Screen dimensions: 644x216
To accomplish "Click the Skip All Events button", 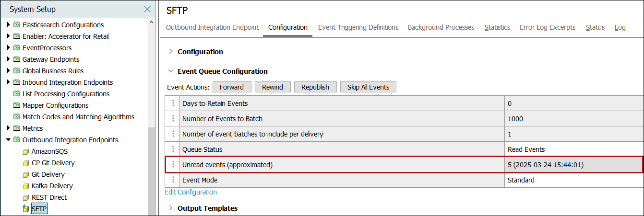I will pos(368,87).
